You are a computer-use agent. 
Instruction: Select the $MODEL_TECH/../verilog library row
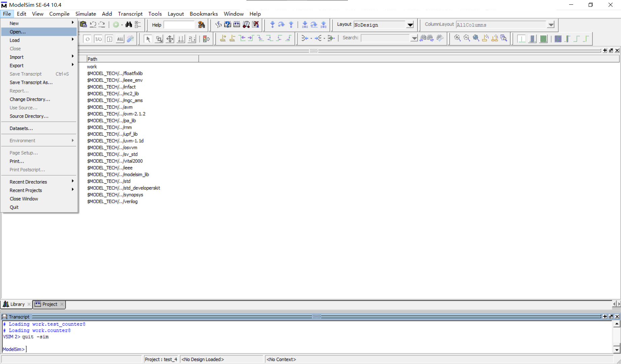click(x=112, y=202)
